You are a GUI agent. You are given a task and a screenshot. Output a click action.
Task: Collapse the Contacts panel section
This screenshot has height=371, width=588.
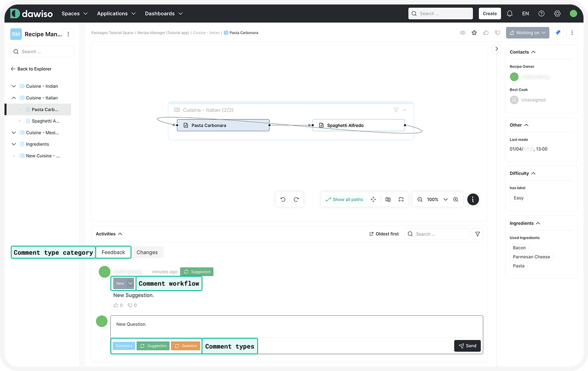tap(533, 52)
